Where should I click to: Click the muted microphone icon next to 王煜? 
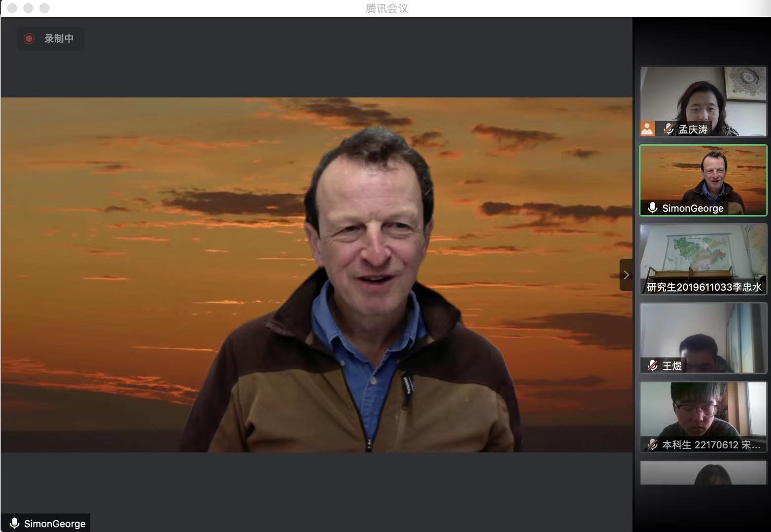(653, 366)
